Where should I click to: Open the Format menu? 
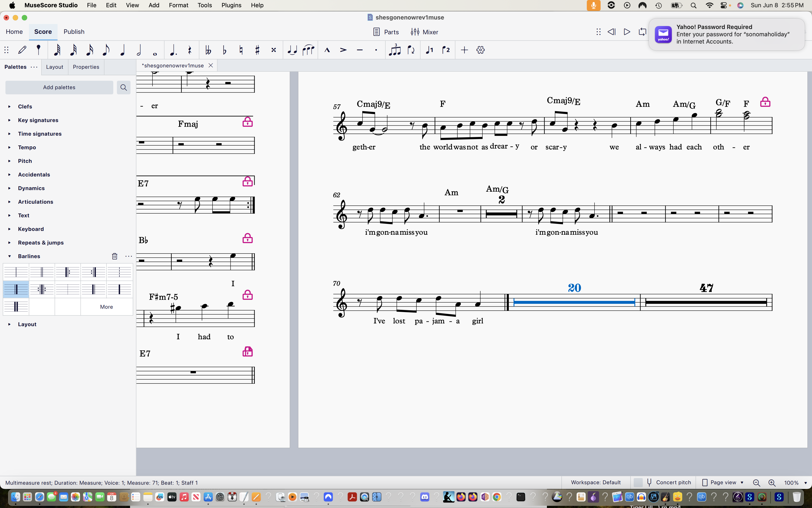(179, 5)
